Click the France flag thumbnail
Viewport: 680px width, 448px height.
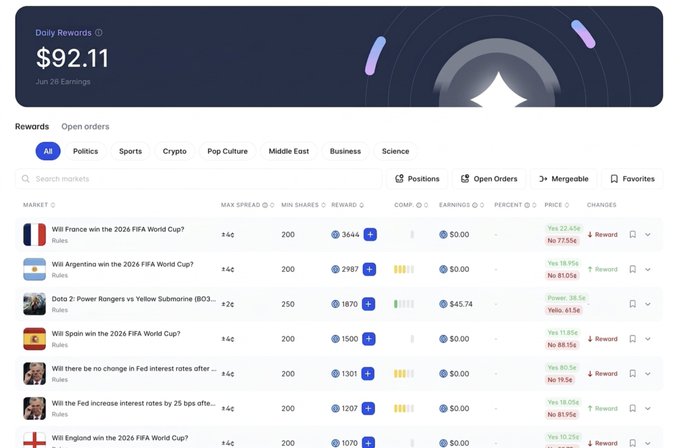(x=34, y=235)
